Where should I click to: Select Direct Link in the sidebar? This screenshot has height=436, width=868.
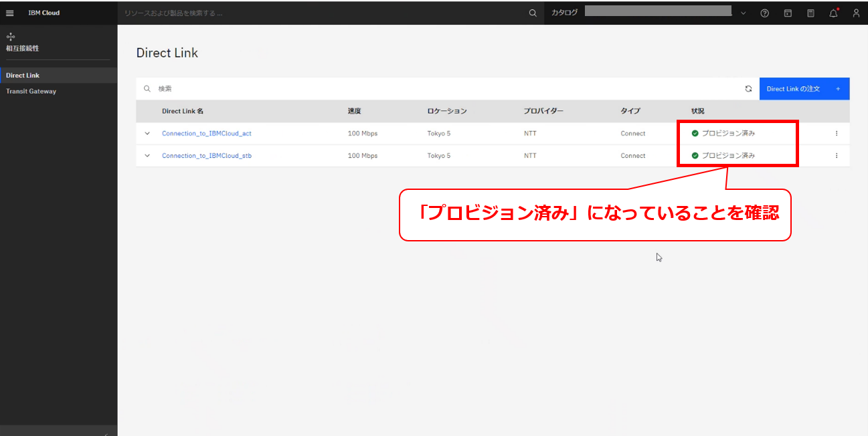click(x=23, y=76)
